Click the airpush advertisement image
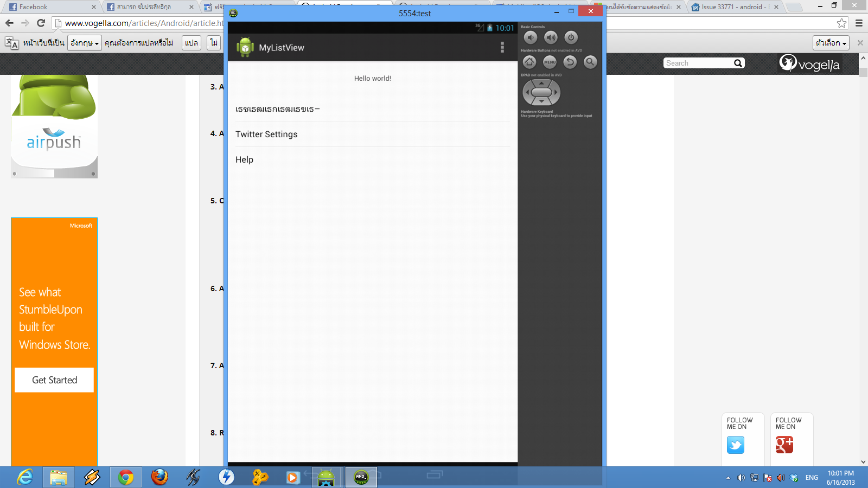The height and width of the screenshot is (488, 868). tap(54, 126)
